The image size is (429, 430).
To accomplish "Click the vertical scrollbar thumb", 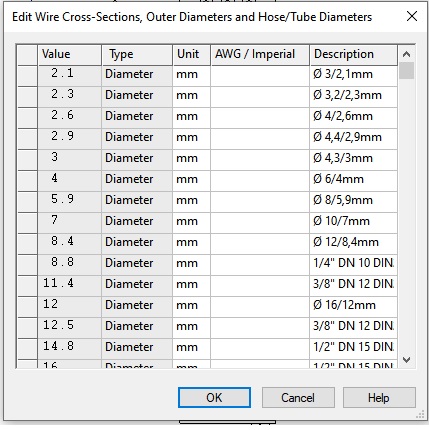I will tap(406, 70).
